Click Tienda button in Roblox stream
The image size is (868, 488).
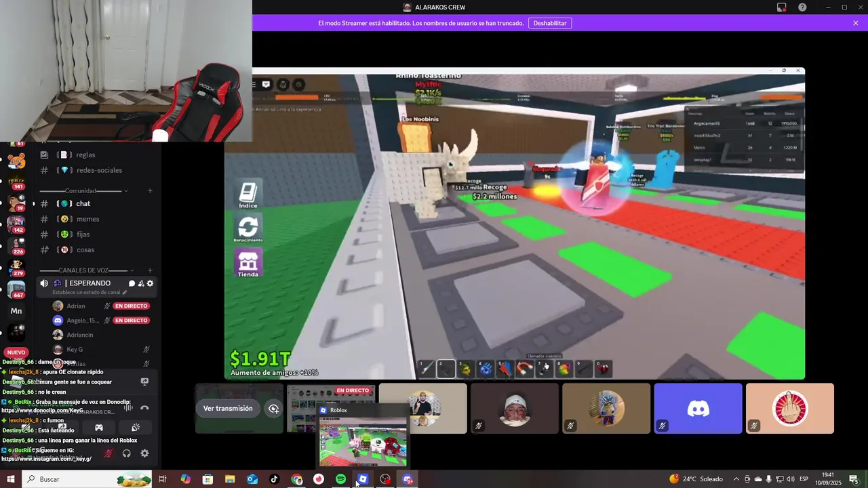248,264
